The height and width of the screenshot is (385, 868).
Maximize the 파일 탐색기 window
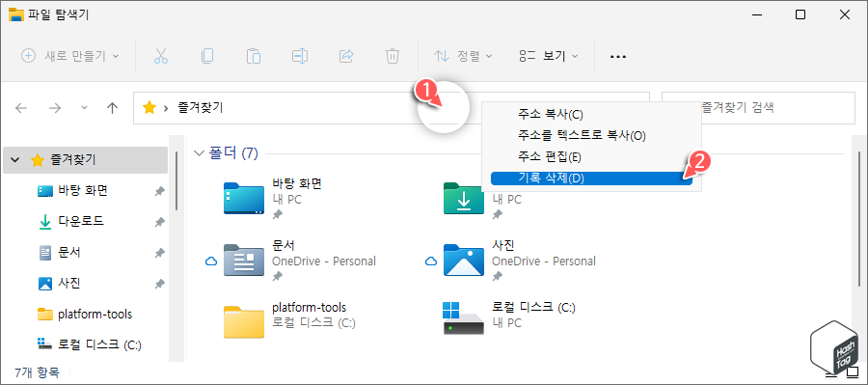click(800, 15)
